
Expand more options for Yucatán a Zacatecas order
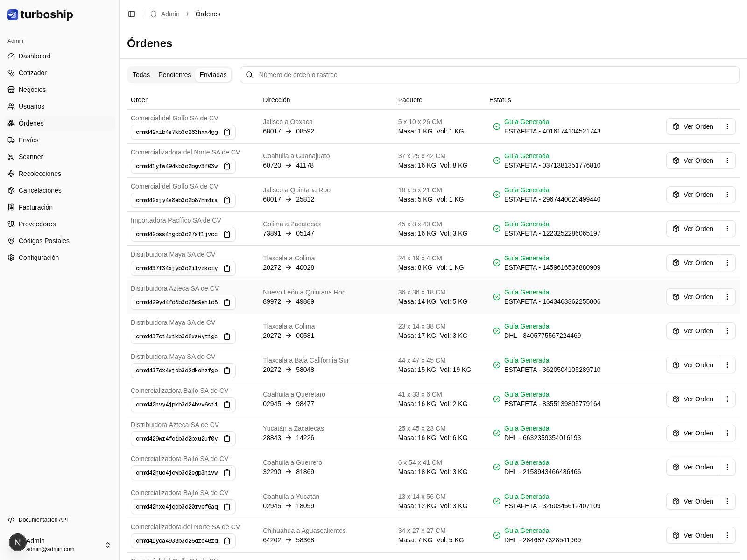727,433
